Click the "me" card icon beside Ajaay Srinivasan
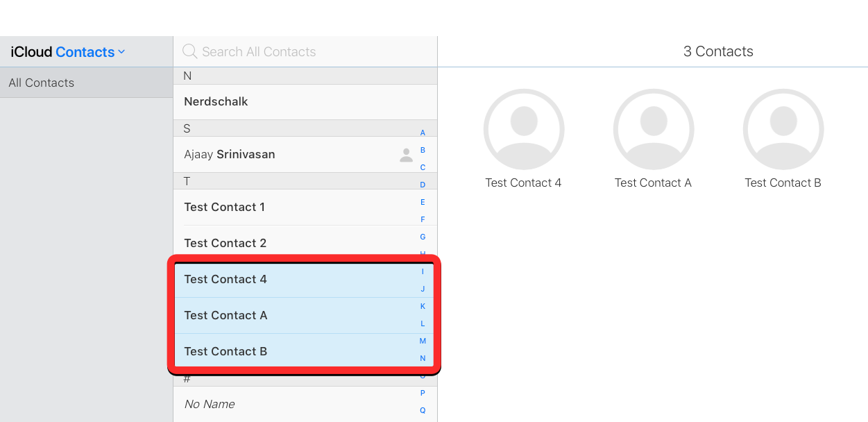 click(x=407, y=155)
